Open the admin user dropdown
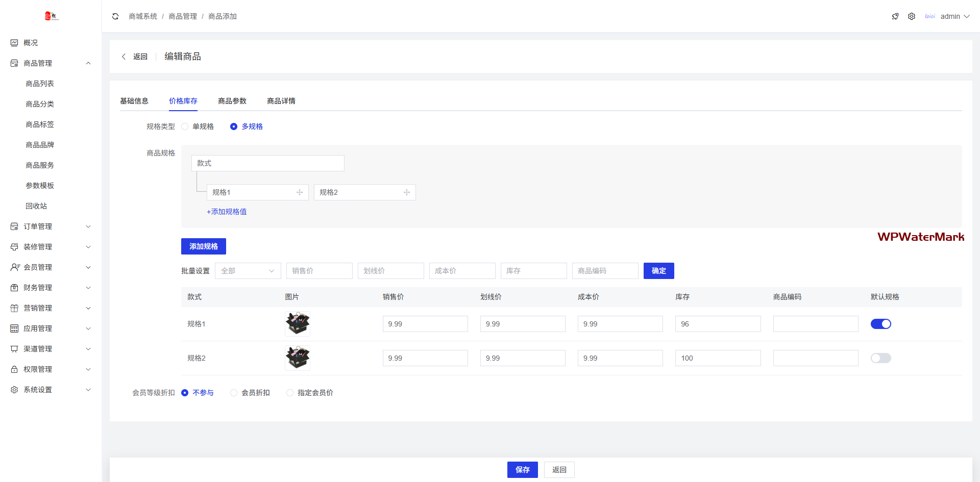This screenshot has height=482, width=980. (954, 16)
